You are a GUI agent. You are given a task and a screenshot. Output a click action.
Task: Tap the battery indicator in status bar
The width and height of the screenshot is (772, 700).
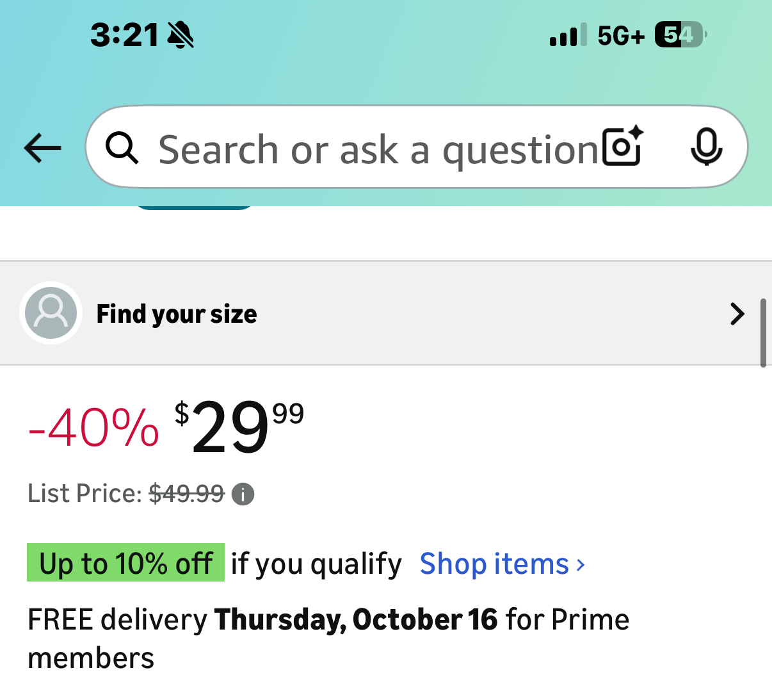[680, 35]
